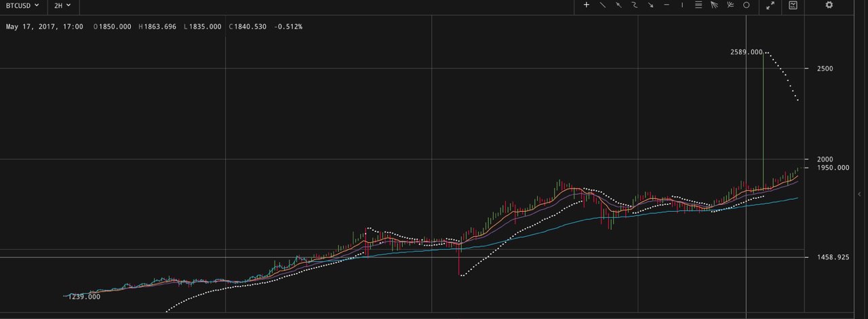The width and height of the screenshot is (868, 319).
Task: Select the curved path drawing tool
Action: (x=635, y=5)
